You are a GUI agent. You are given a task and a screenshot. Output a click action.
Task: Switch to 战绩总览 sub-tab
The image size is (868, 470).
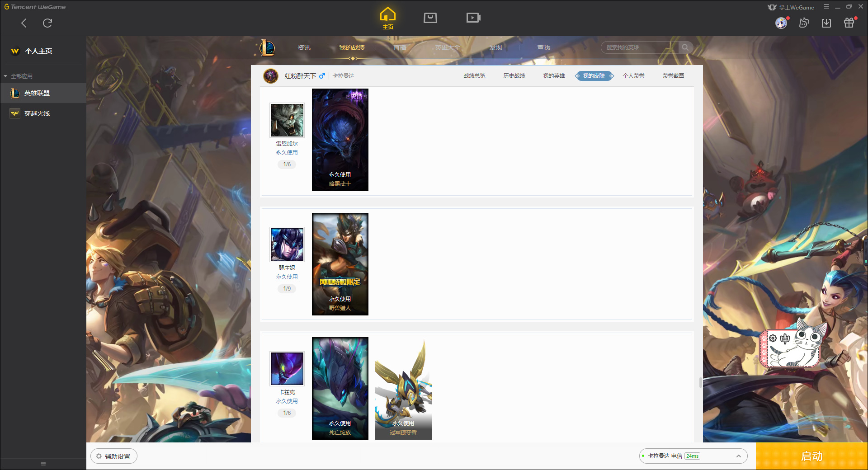click(x=474, y=76)
